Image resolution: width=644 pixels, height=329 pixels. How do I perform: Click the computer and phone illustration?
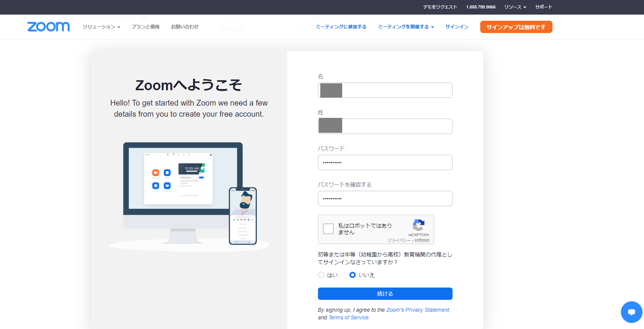point(189,194)
